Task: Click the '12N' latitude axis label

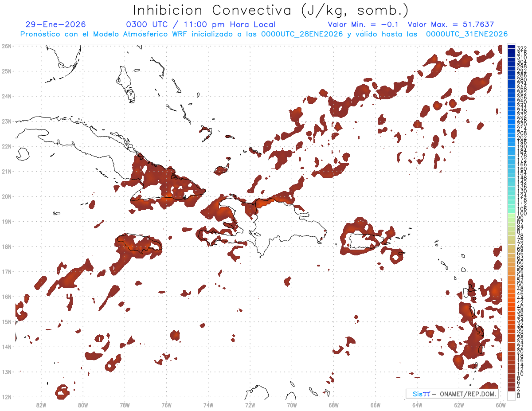Action: click(x=7, y=396)
